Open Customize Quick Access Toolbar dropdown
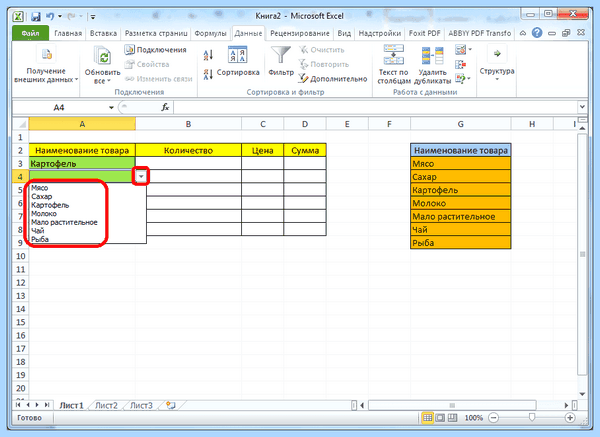This screenshot has height=437, width=600. point(93,16)
